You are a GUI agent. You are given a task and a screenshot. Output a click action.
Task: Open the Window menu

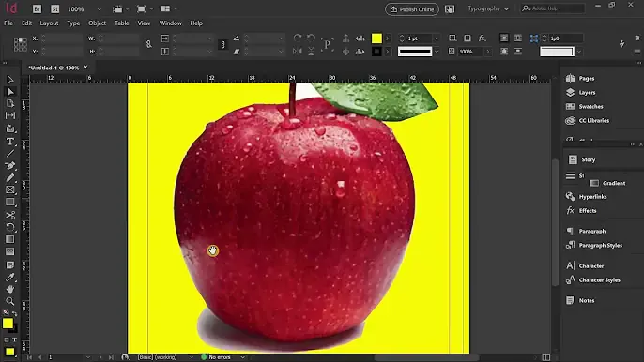point(171,23)
